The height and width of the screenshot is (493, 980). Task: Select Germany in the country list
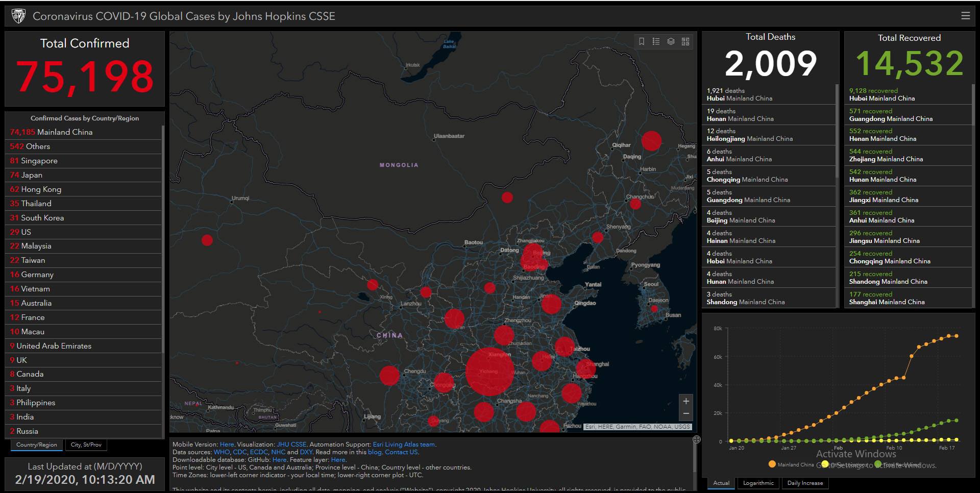coord(84,275)
